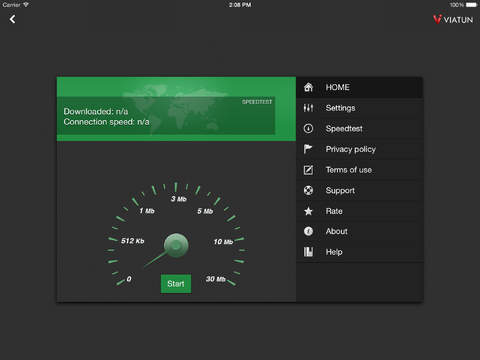Viewport: 480px width, 360px height.
Task: Click the Support lifebuoy icon
Action: coord(308,190)
